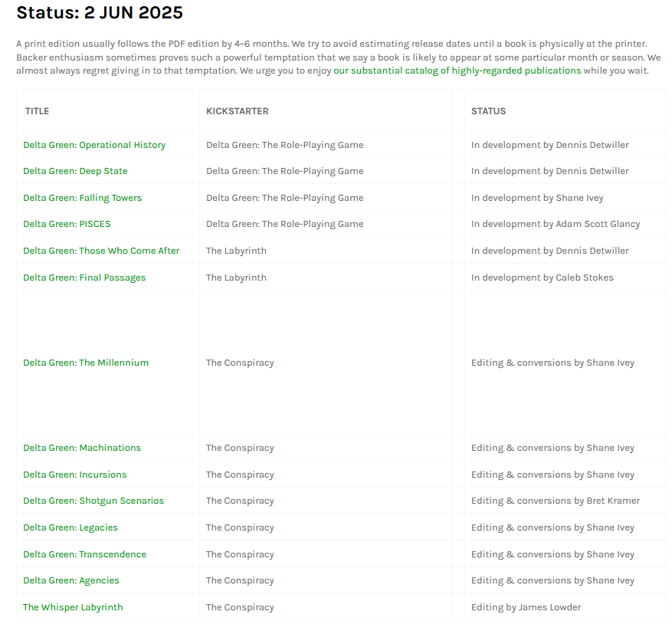Screen dimensions: 672x631
Task: Click 'Editing by James Lowder' status
Action: pos(526,607)
